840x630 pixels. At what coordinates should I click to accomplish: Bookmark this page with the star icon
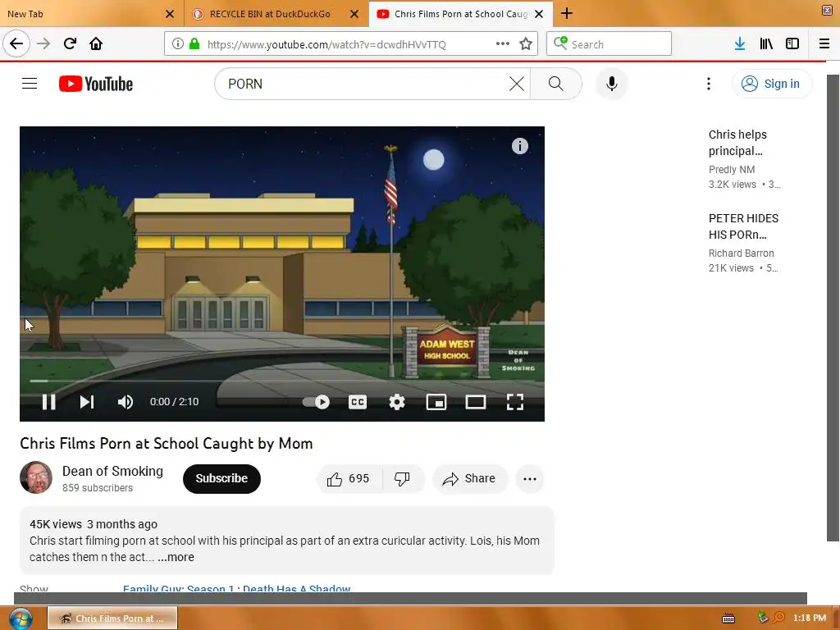pos(526,44)
